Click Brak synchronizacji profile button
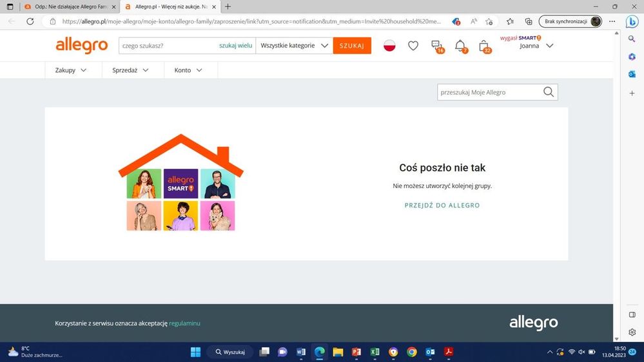 coord(570,21)
